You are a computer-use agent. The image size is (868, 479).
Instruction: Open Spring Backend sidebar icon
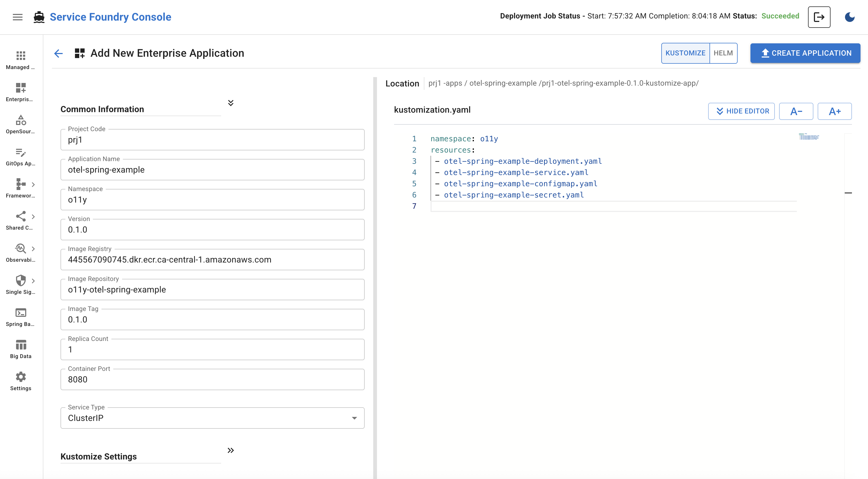click(x=21, y=313)
